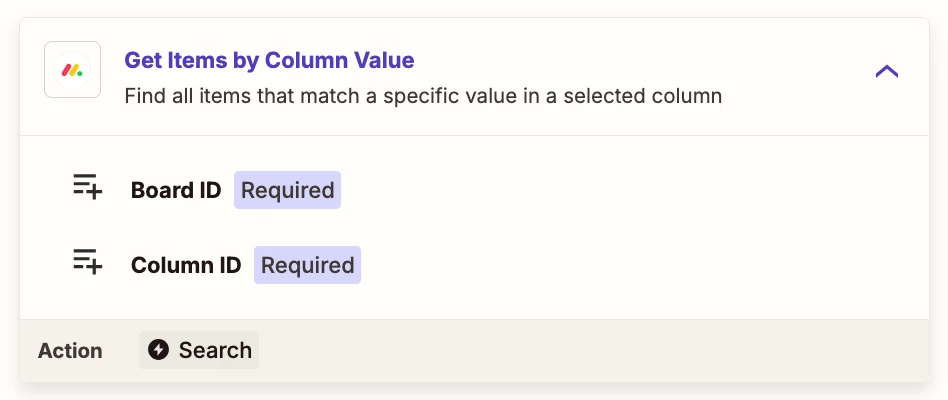
Task: Click the Action label in the footer
Action: (70, 350)
